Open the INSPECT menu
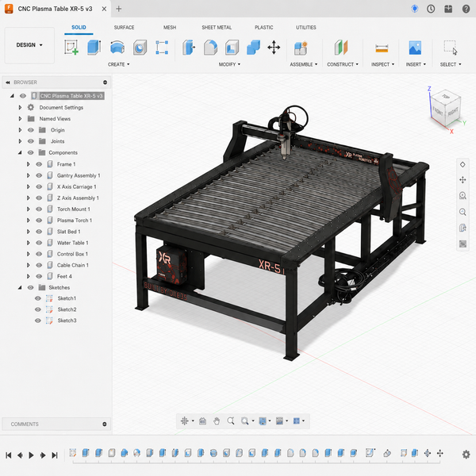476x476 pixels. tap(382, 64)
